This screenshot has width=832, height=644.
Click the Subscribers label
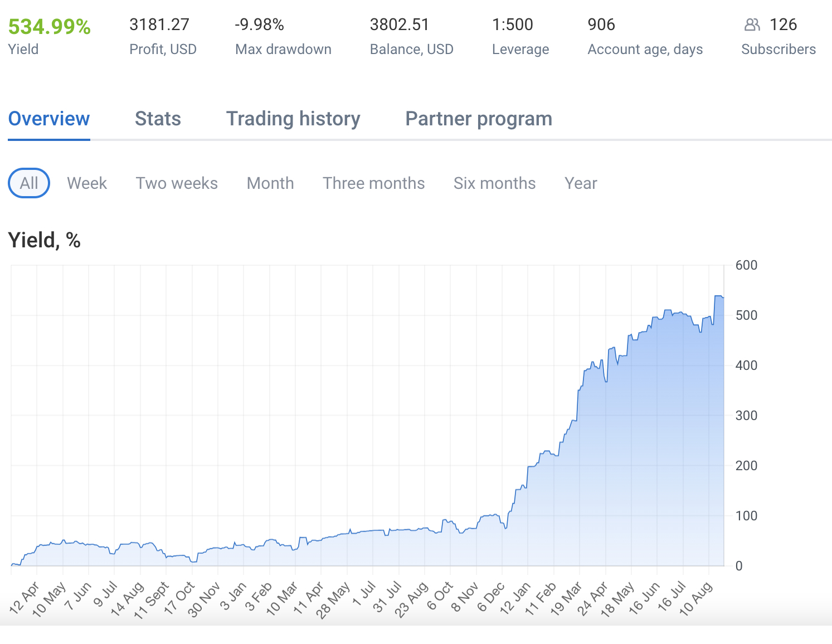pos(779,49)
